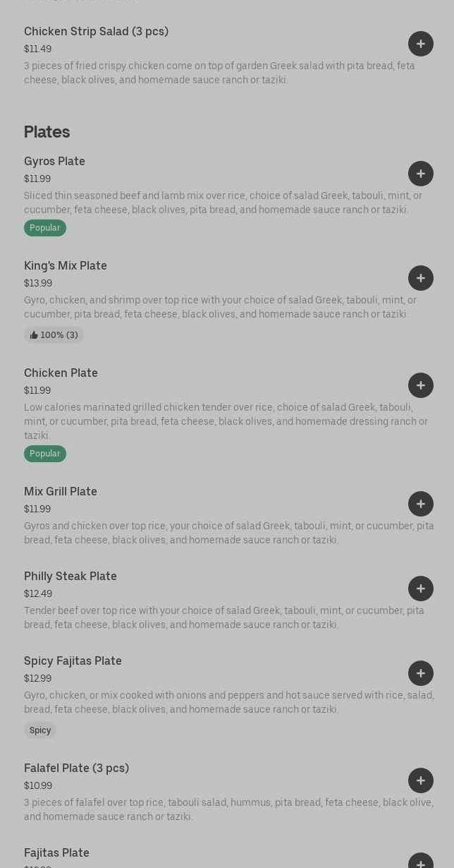The width and height of the screenshot is (454, 868).
Task: Click Popular badge under Chicken Plate
Action: coord(45,454)
